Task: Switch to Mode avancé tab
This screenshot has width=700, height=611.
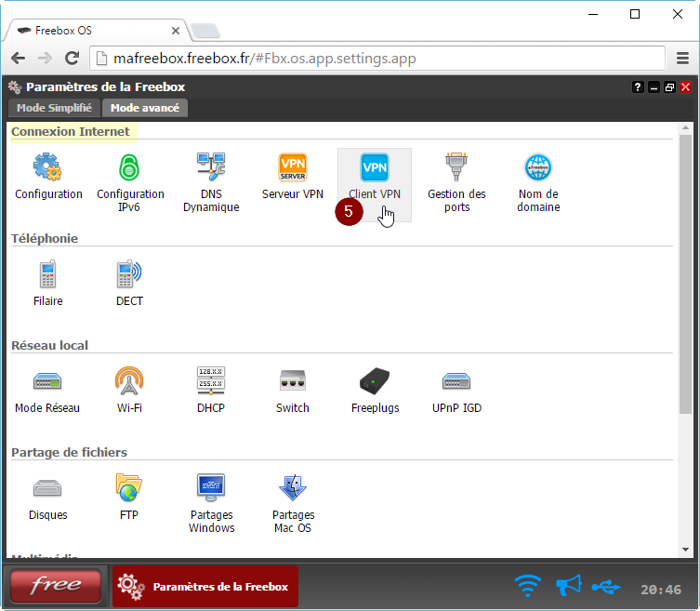Action: click(x=145, y=108)
